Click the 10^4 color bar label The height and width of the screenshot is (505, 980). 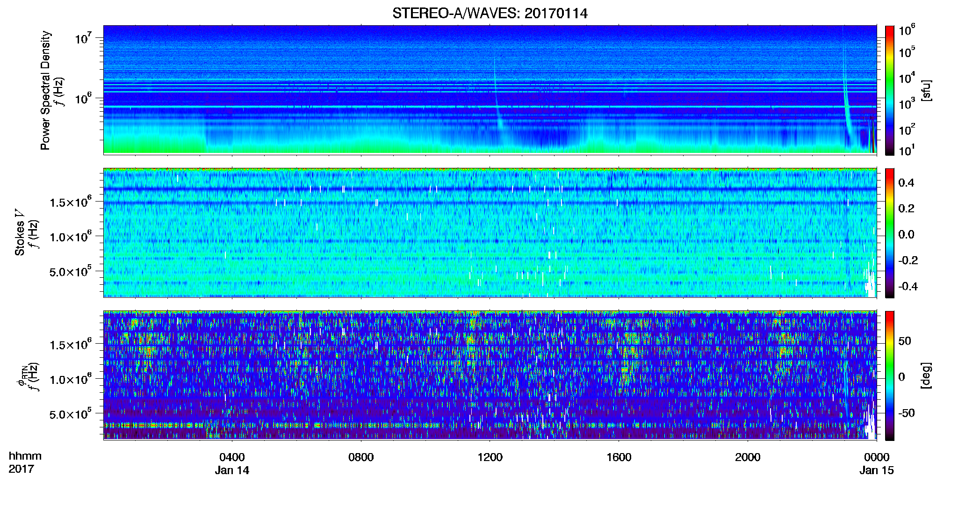tap(907, 78)
